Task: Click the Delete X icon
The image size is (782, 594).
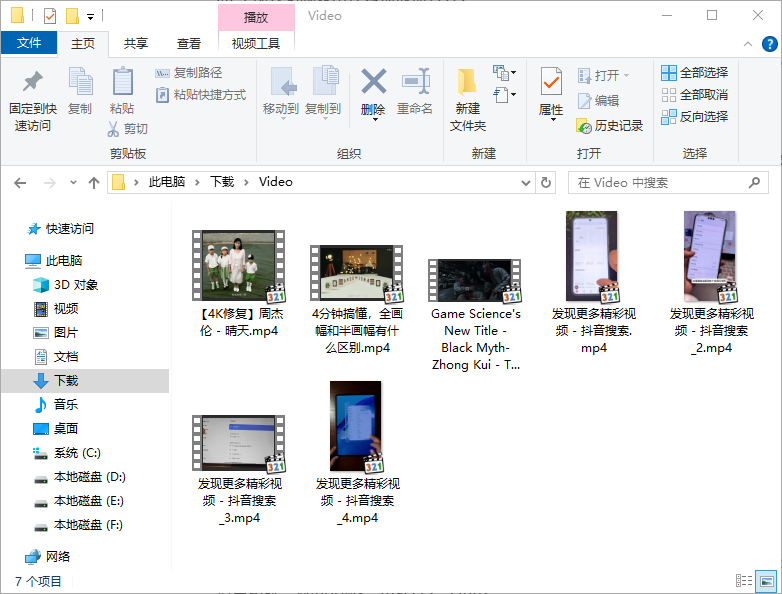Action: tap(374, 82)
